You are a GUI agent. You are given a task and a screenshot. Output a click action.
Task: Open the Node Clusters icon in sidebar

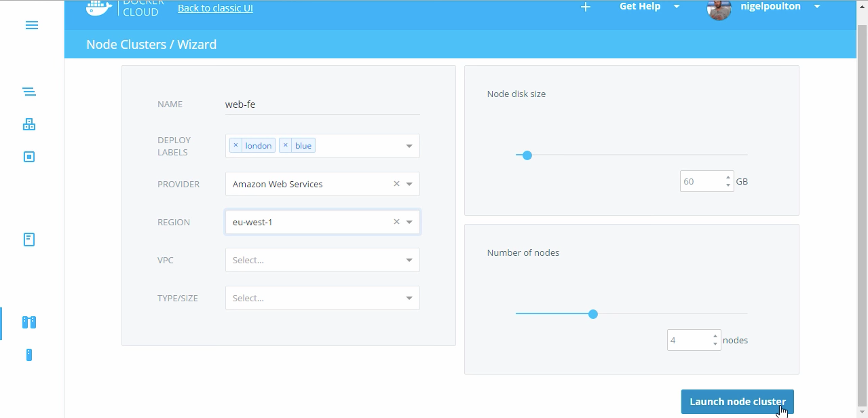[29, 322]
